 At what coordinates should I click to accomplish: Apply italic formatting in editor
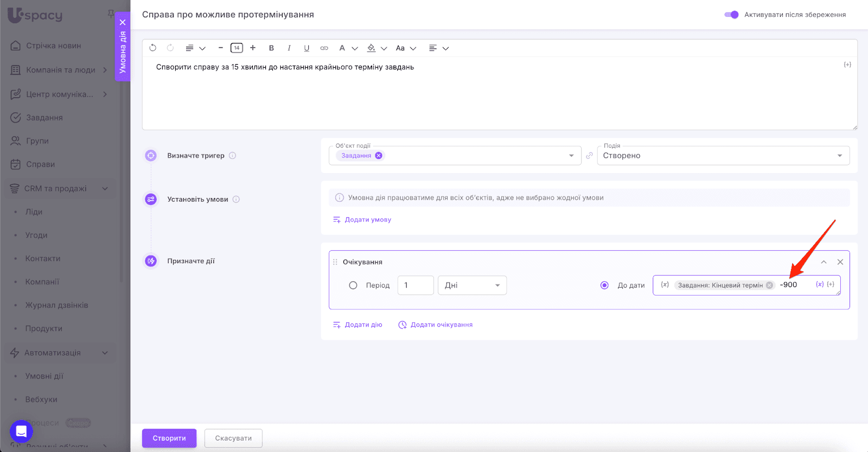click(289, 48)
